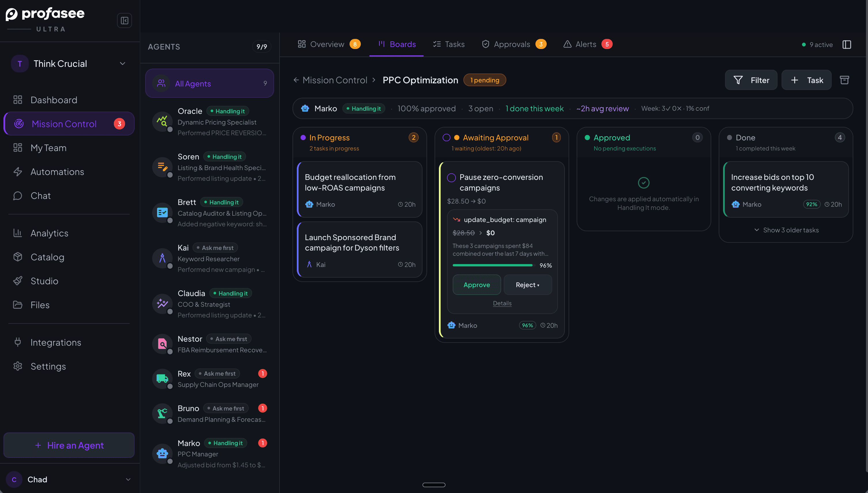The image size is (868, 493).
Task: Switch to the Approvals tab
Action: point(512,44)
